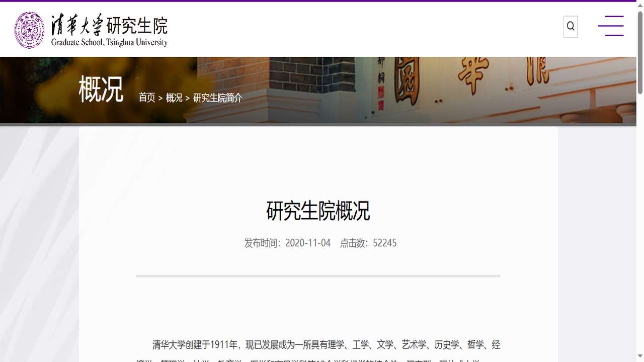This screenshot has height=362, width=644.
Task: Open the site menu via three-line icon
Action: point(611,26)
